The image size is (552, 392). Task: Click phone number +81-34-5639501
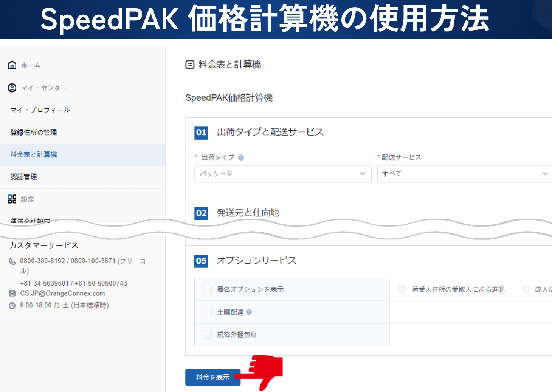point(45,283)
